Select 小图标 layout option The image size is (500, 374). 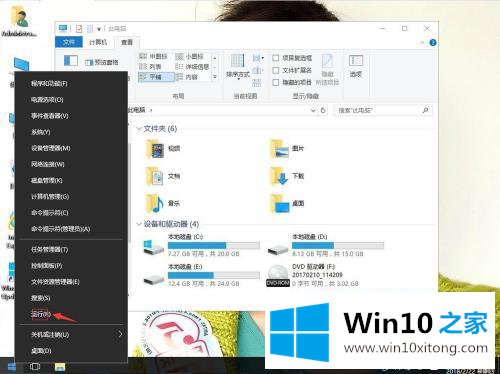tap(189, 56)
